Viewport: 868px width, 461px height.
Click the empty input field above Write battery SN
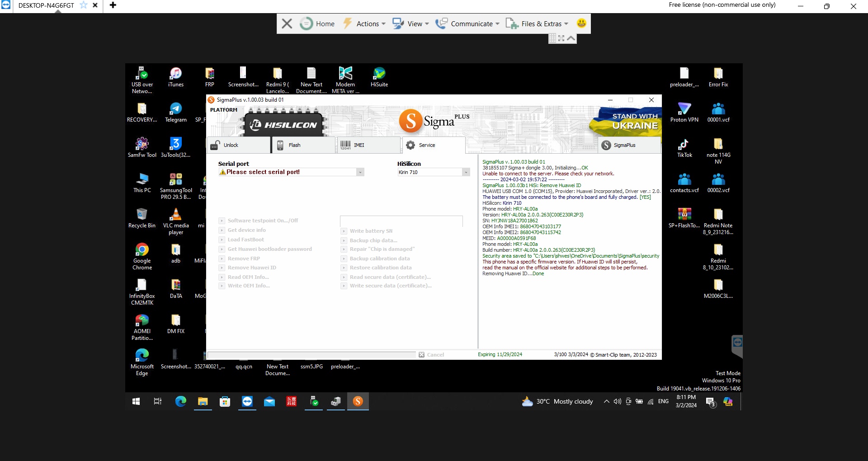pyautogui.click(x=401, y=221)
